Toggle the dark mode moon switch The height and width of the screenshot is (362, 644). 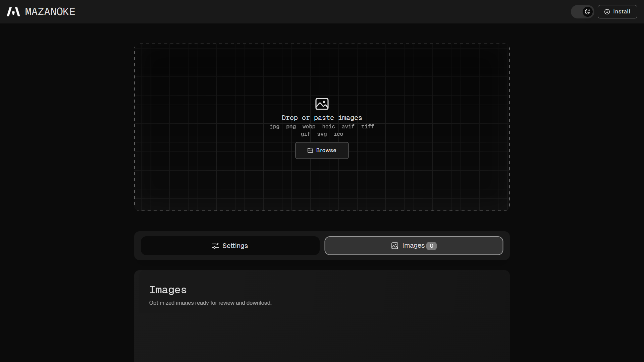[583, 12]
